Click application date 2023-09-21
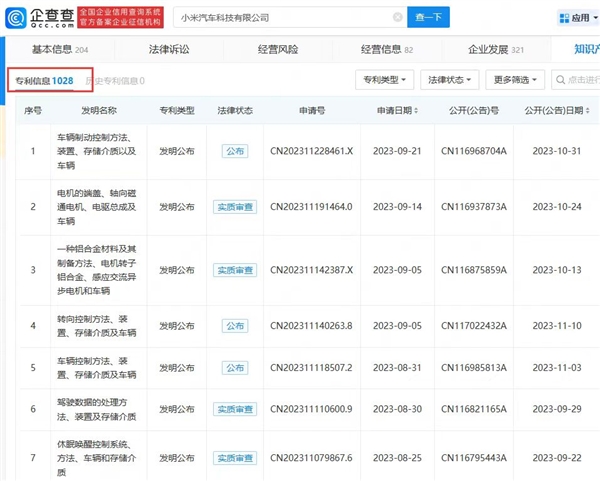Screen dimensions: 600x481 (397, 151)
